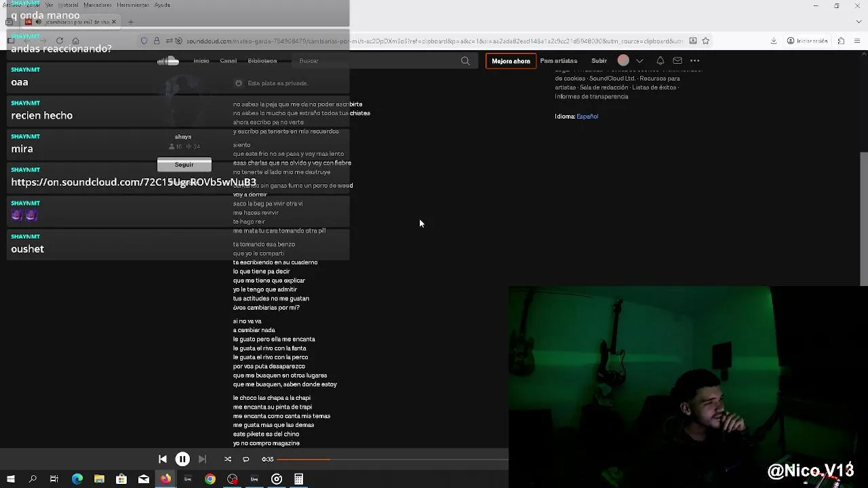The height and width of the screenshot is (488, 868).
Task: Open SoundCloud home via the cloud logo
Action: coord(168,61)
